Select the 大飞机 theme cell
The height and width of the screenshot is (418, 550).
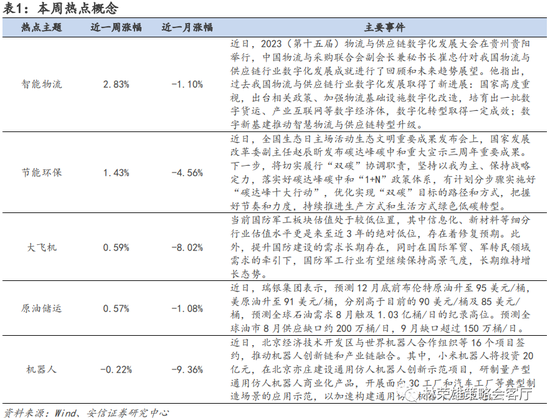point(41,248)
